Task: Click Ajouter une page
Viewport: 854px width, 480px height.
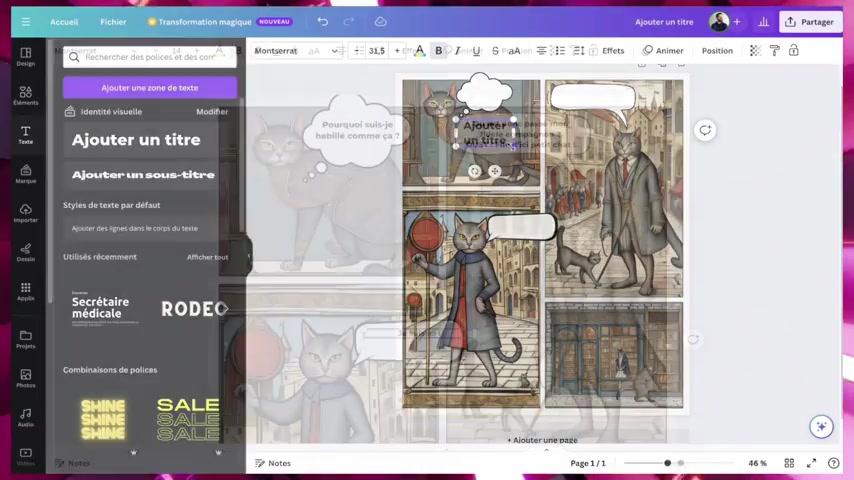Action: pyautogui.click(x=542, y=440)
